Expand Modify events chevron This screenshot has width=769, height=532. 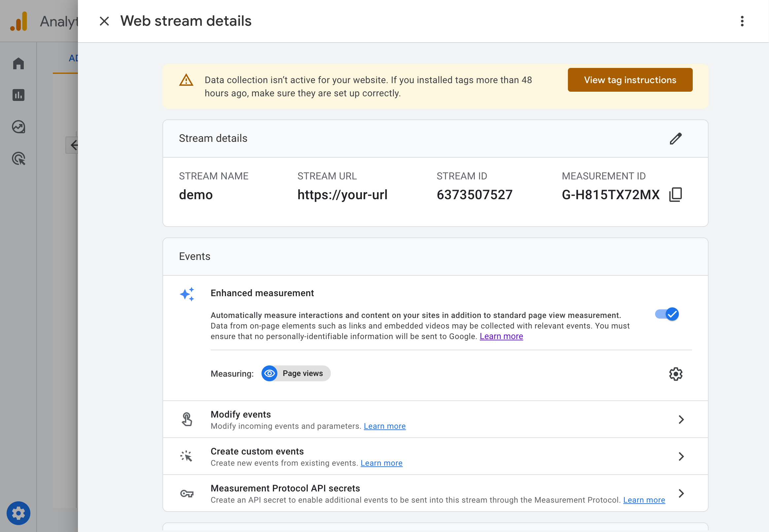pyautogui.click(x=681, y=419)
